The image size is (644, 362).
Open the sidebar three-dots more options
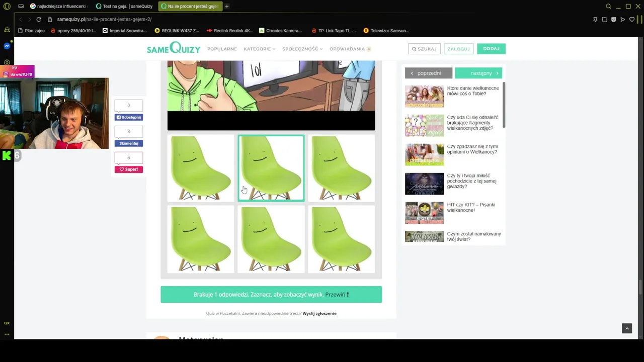pos(7,334)
